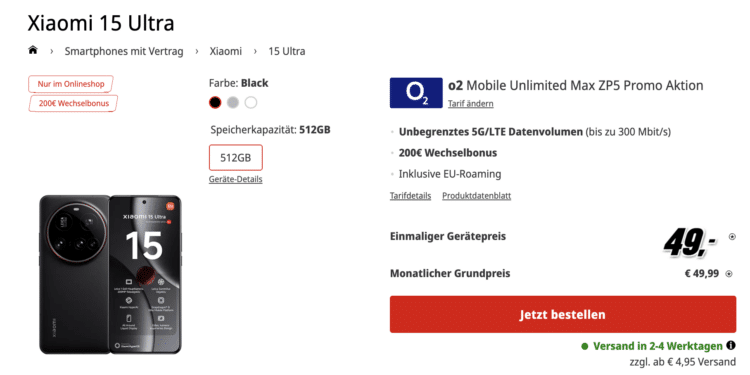
Task: Expand Geräte-Details link
Action: (x=235, y=179)
